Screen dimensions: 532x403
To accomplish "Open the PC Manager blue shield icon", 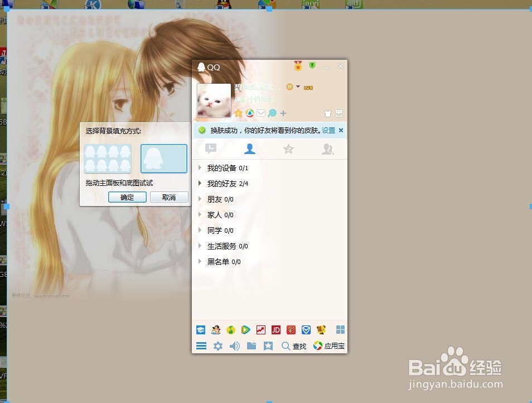I will click(x=306, y=330).
